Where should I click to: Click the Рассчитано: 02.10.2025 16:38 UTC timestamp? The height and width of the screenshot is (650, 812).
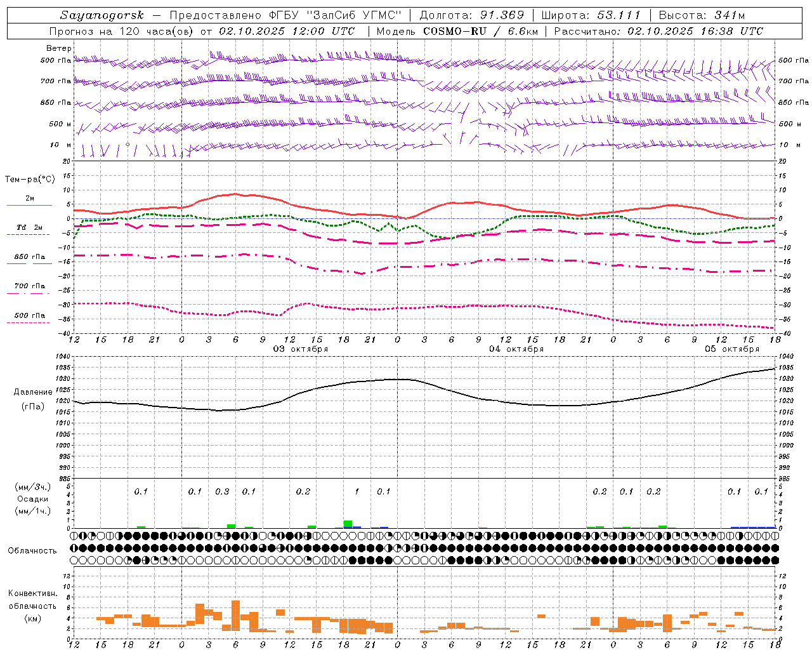pyautogui.click(x=658, y=31)
